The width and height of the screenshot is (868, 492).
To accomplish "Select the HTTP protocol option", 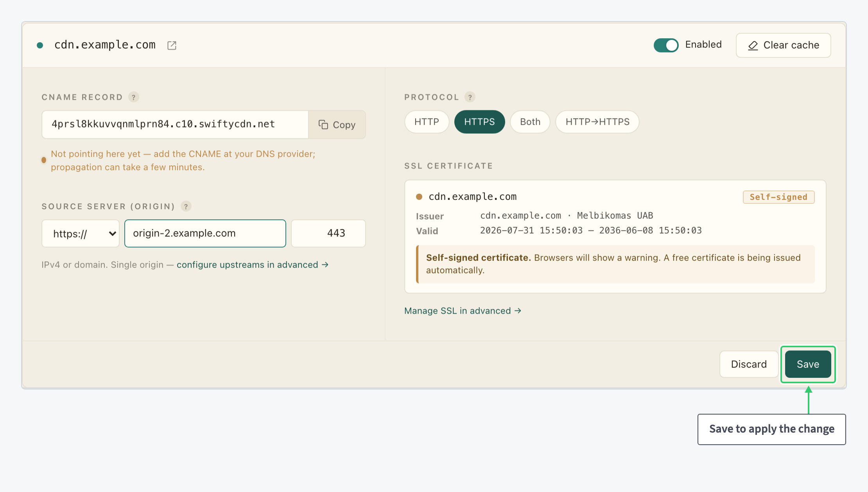I will [x=427, y=122].
